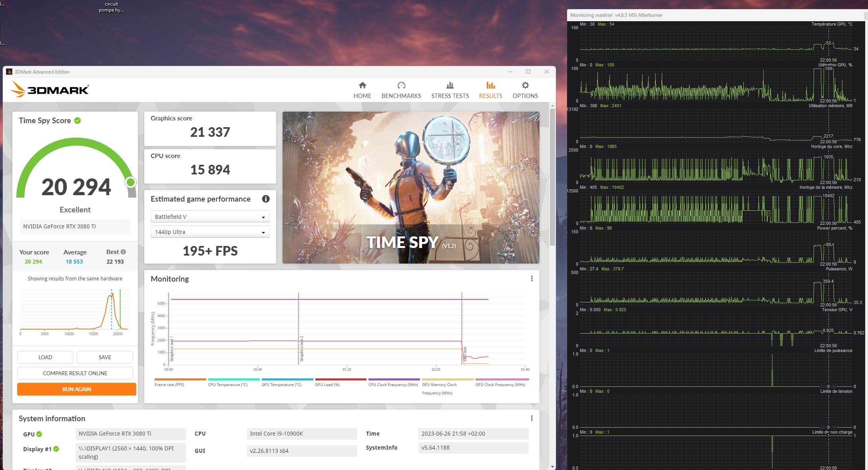
Task: Click the Load button
Action: pyautogui.click(x=45, y=357)
